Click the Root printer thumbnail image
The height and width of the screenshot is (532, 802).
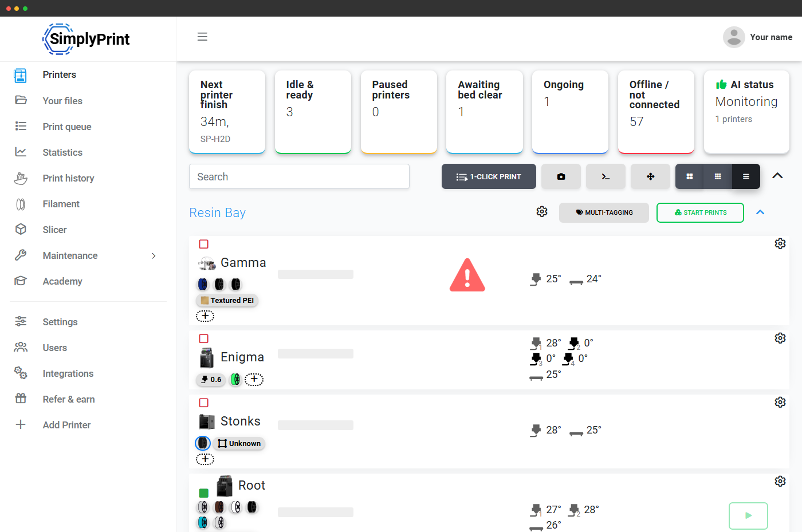tap(225, 486)
